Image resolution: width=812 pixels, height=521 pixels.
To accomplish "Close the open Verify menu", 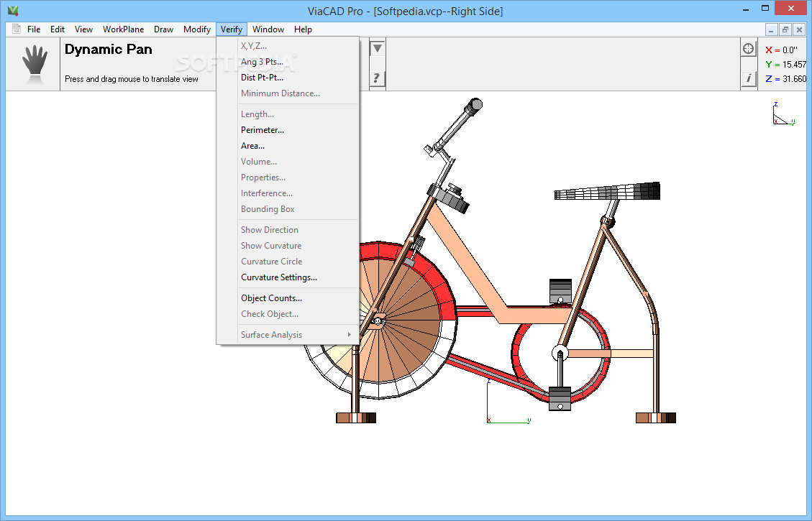I will [231, 29].
